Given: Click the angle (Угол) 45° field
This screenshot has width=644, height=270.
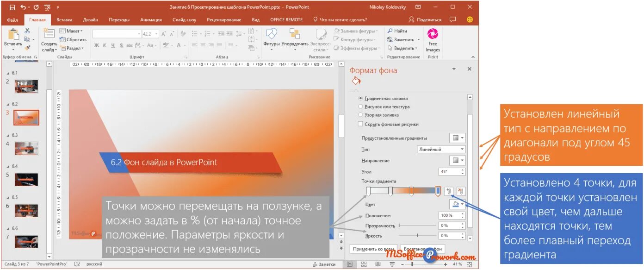Looking at the screenshot, I should [x=452, y=171].
